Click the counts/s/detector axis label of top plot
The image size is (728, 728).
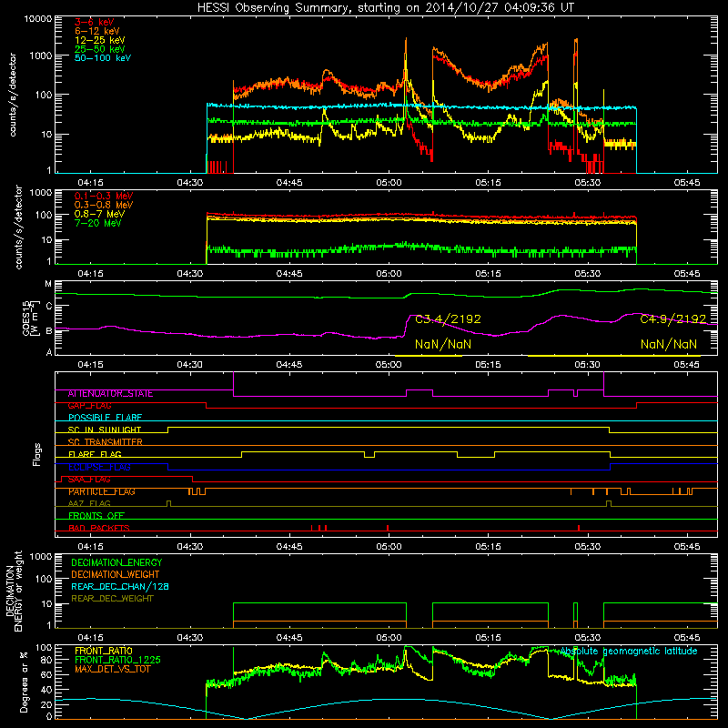point(13,95)
